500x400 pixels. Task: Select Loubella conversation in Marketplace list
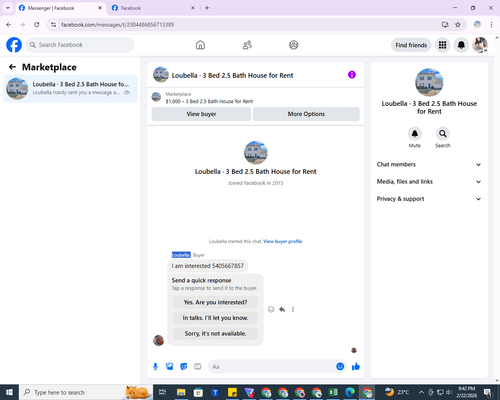point(70,88)
